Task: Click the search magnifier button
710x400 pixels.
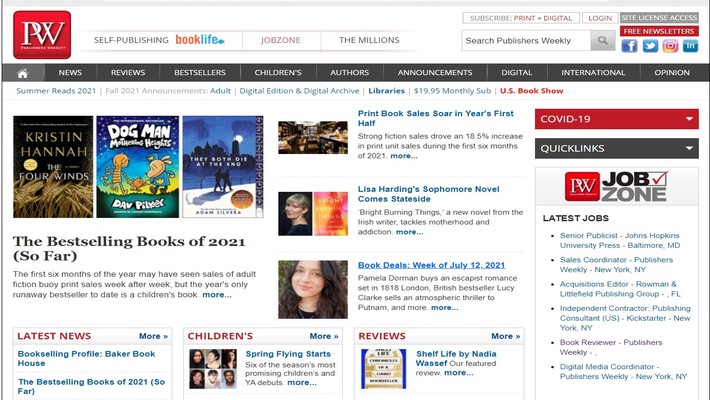Action: pos(603,40)
